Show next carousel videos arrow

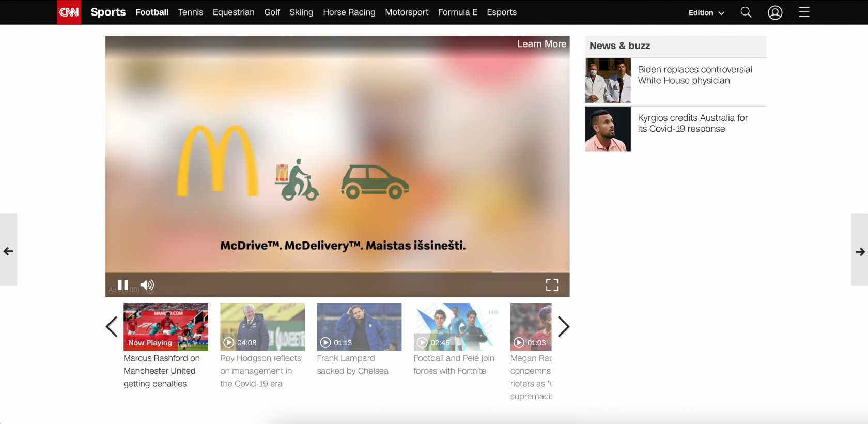pyautogui.click(x=564, y=326)
